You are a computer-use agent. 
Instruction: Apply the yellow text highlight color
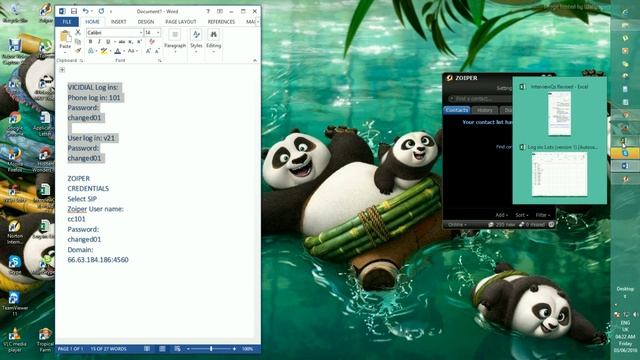tap(104, 51)
